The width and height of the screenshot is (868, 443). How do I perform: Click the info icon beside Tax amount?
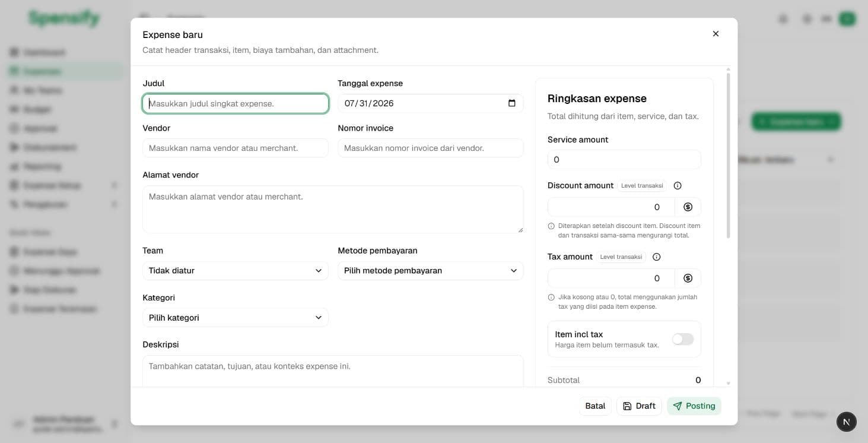tap(656, 257)
